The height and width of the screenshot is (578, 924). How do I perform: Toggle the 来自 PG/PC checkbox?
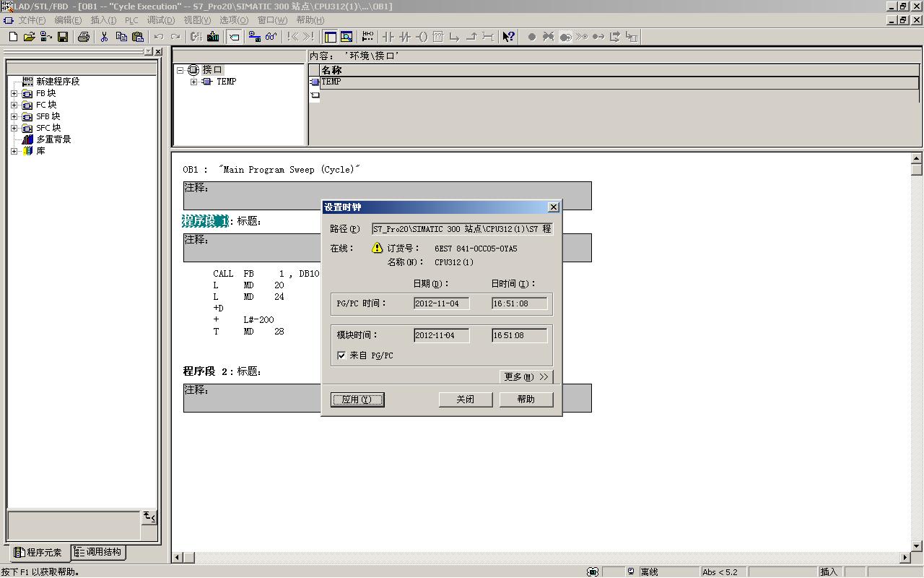[x=341, y=355]
